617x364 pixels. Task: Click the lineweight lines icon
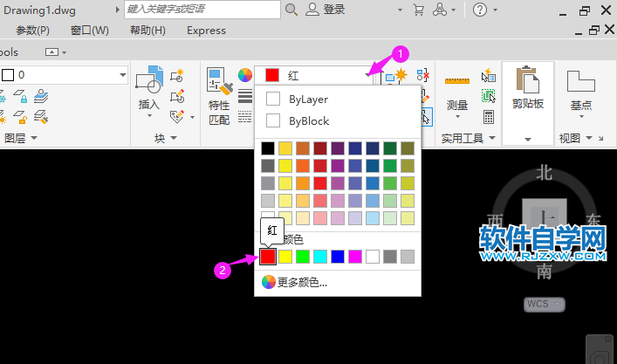click(x=244, y=96)
